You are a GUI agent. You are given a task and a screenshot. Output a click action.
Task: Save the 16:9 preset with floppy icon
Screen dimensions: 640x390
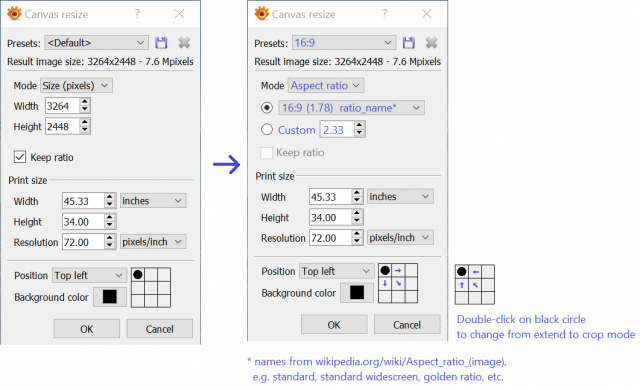pos(409,43)
